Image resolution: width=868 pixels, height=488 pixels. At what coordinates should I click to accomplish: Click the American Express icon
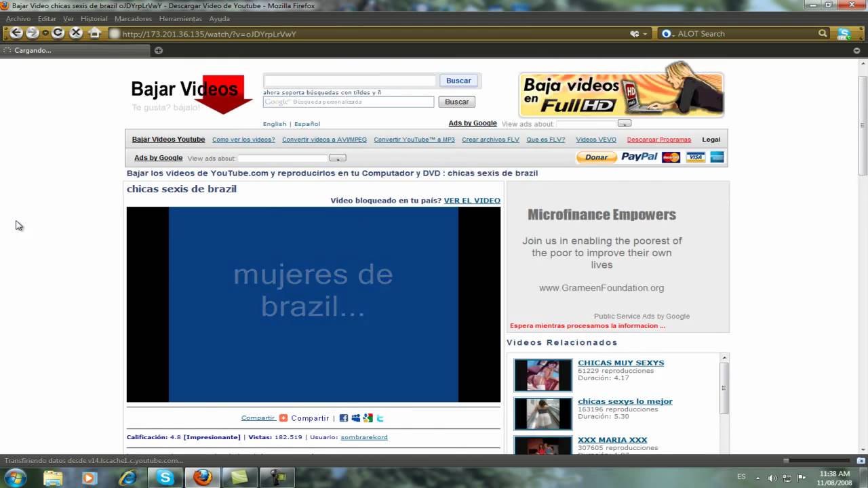click(717, 157)
